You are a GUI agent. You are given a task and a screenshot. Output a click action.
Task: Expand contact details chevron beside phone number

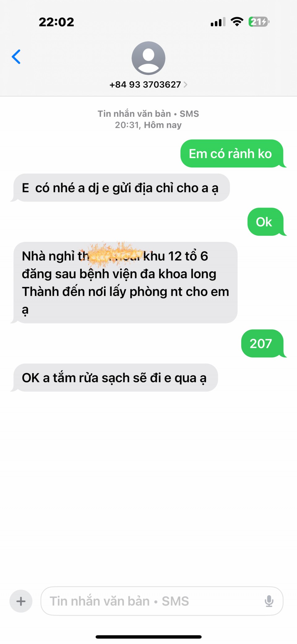click(185, 85)
